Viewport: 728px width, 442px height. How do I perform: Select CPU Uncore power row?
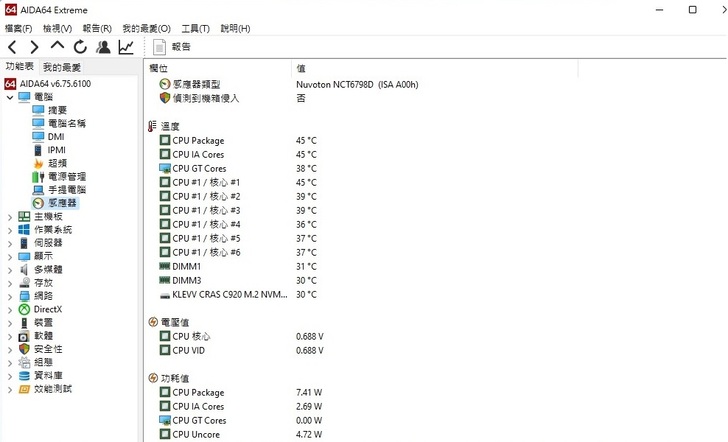click(x=241, y=435)
